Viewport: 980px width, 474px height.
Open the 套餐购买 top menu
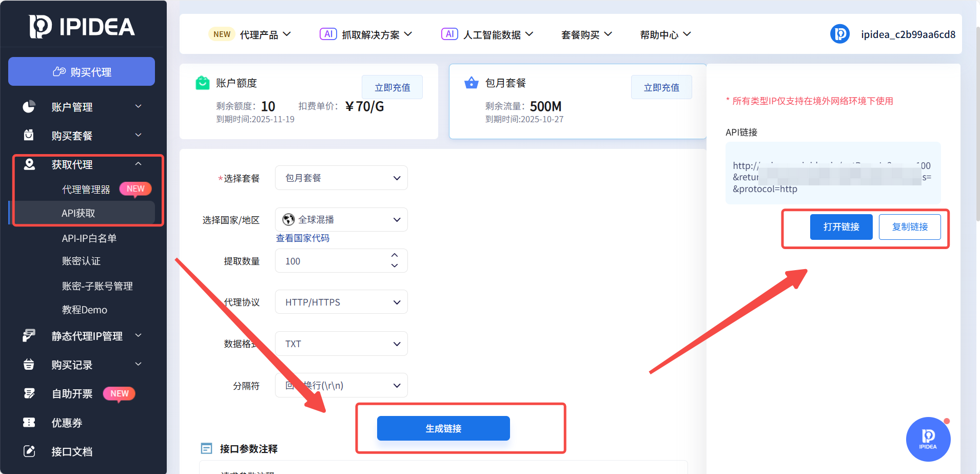586,34
